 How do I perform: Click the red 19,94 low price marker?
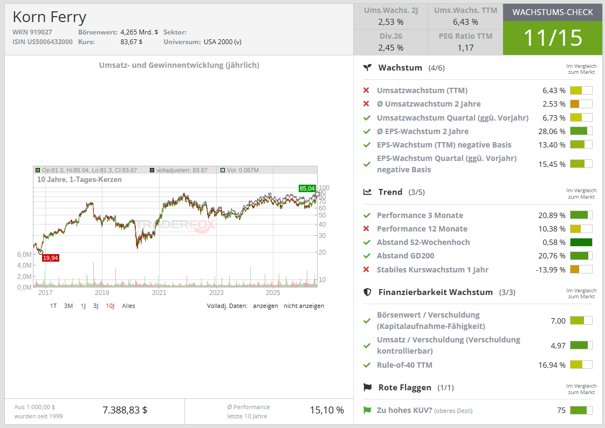point(51,258)
